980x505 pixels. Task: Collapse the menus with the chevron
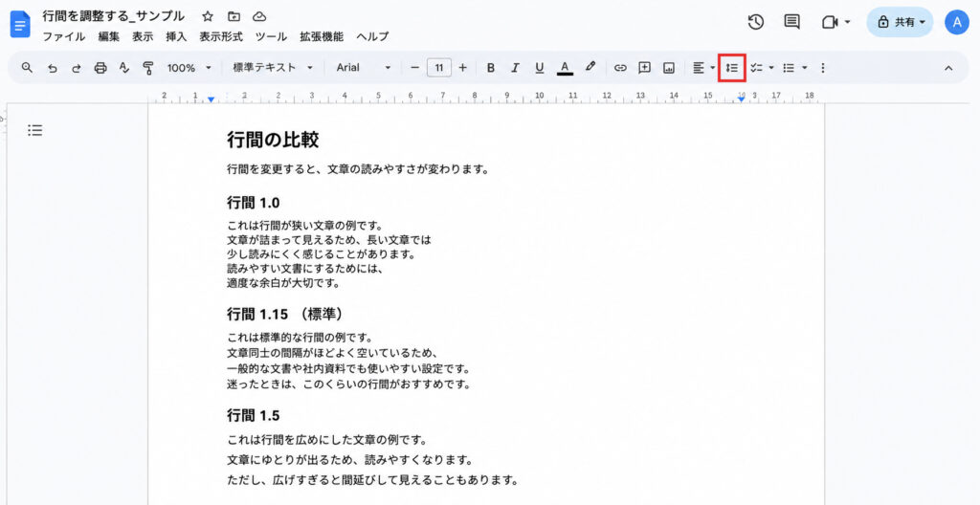[x=948, y=68]
